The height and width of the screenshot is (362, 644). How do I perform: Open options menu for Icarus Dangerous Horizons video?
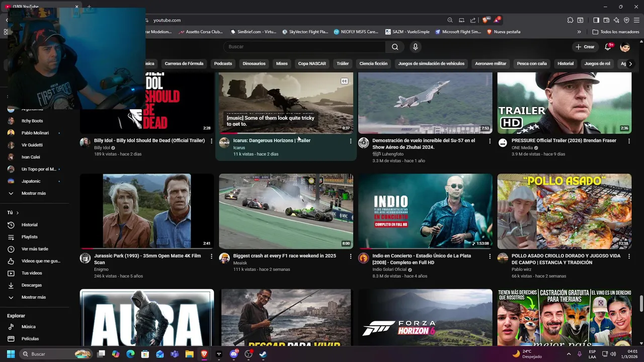pyautogui.click(x=351, y=141)
